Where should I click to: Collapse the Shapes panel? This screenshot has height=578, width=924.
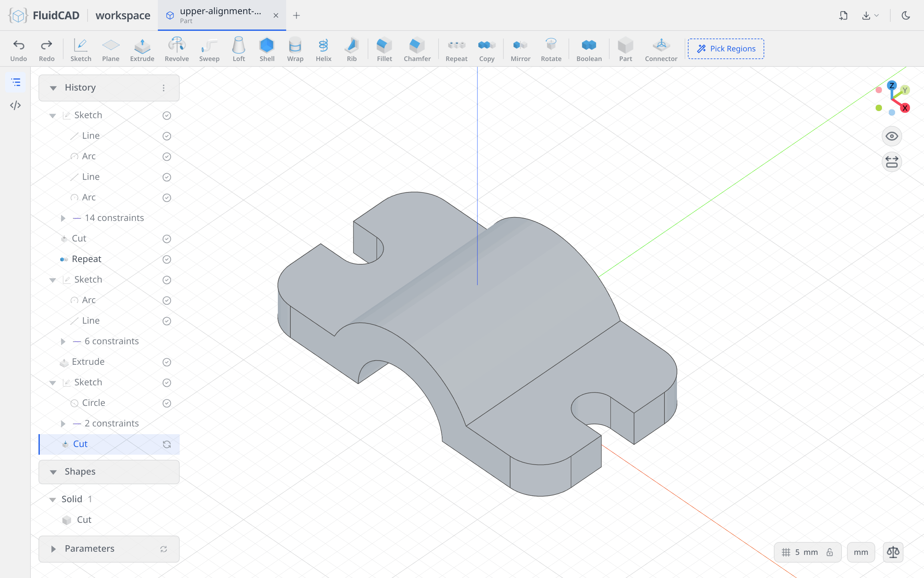53,472
